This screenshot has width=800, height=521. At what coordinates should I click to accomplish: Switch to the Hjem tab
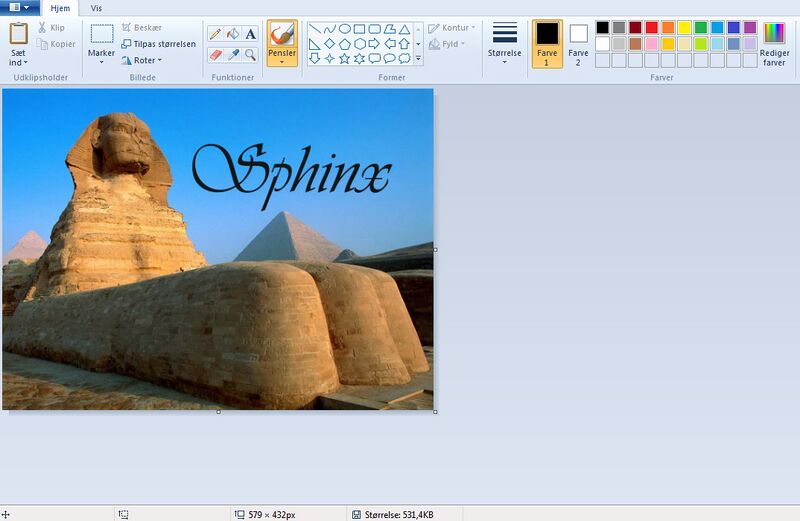[60, 8]
